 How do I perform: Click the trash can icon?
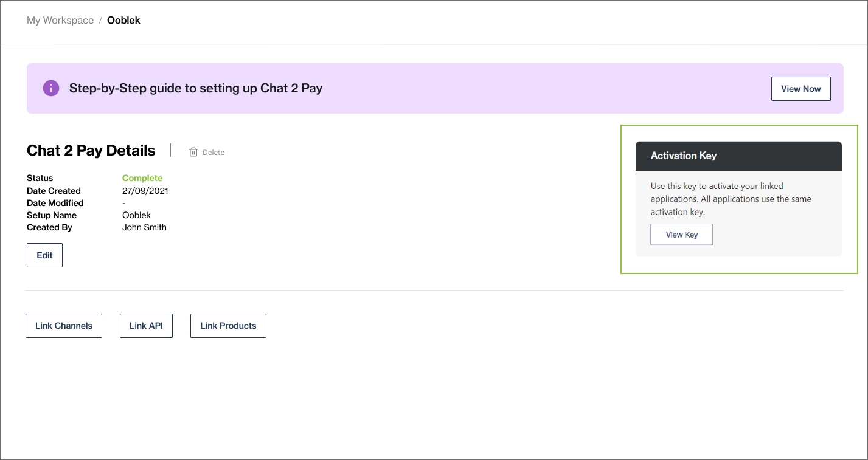193,152
